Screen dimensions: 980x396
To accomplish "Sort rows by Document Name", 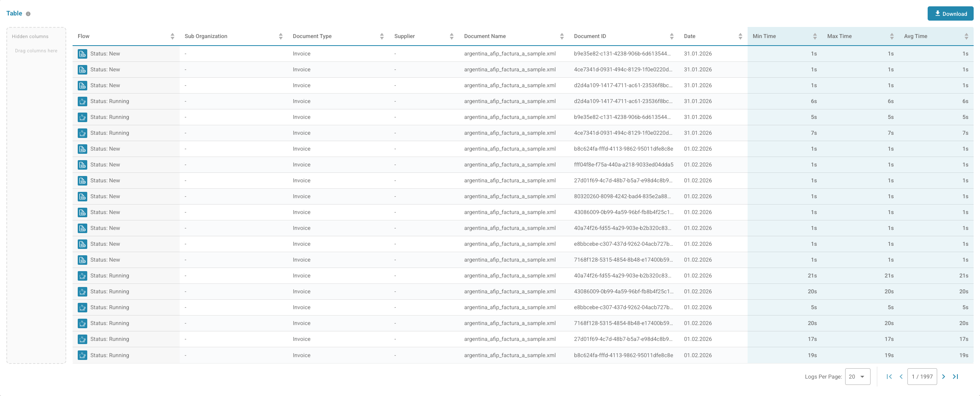I will (562, 36).
